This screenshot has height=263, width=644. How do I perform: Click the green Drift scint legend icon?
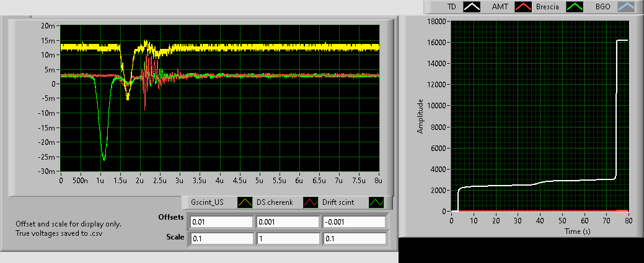click(376, 202)
